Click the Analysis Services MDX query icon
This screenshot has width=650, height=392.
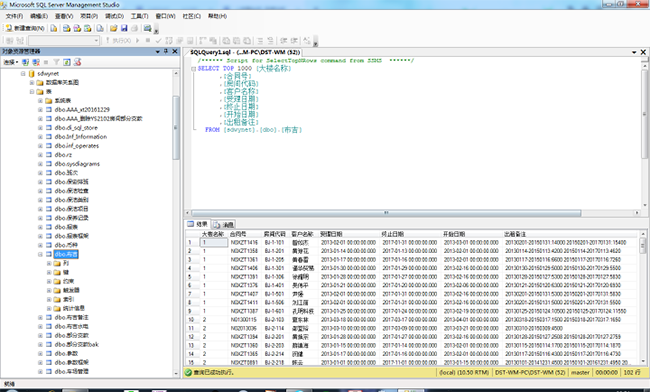(66, 28)
